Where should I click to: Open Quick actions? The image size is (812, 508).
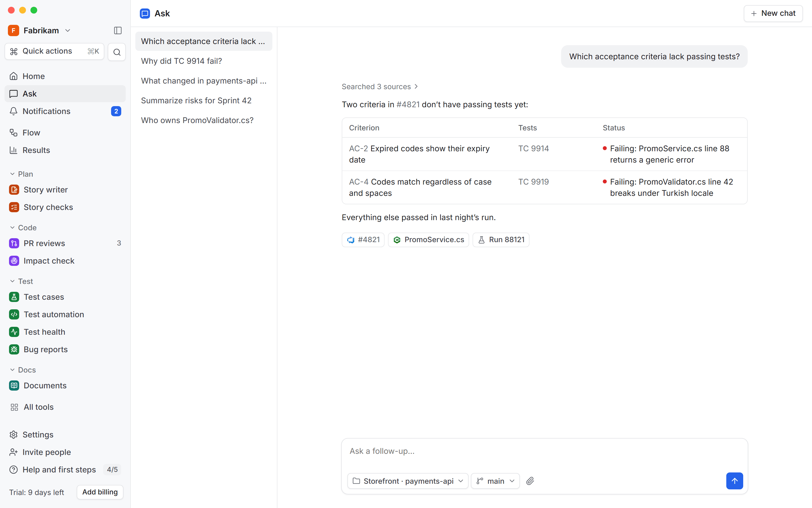click(x=54, y=51)
